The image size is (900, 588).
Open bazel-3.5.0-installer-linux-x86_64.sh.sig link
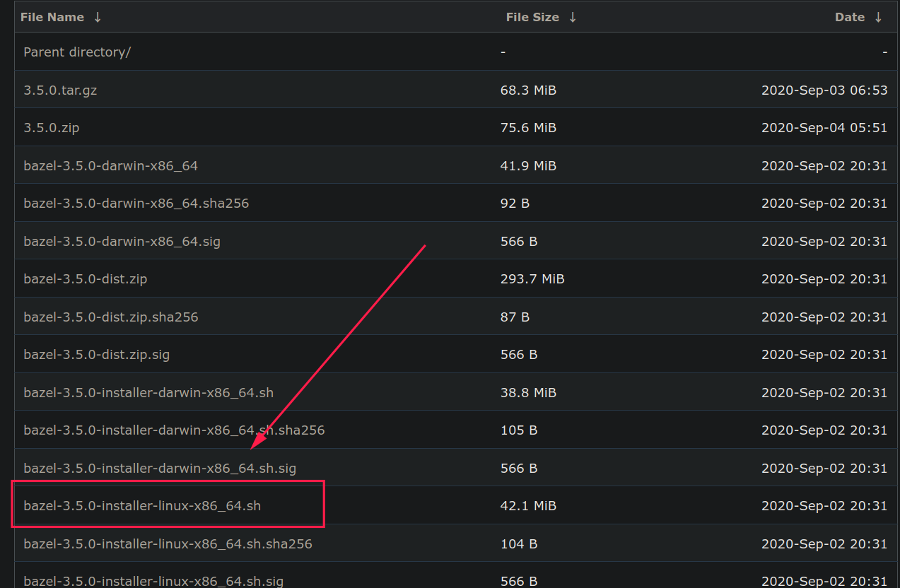153,581
